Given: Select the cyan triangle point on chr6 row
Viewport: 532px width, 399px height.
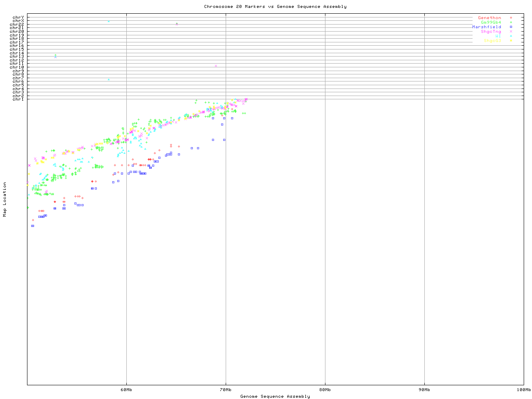Looking at the screenshot, I should (x=109, y=79).
